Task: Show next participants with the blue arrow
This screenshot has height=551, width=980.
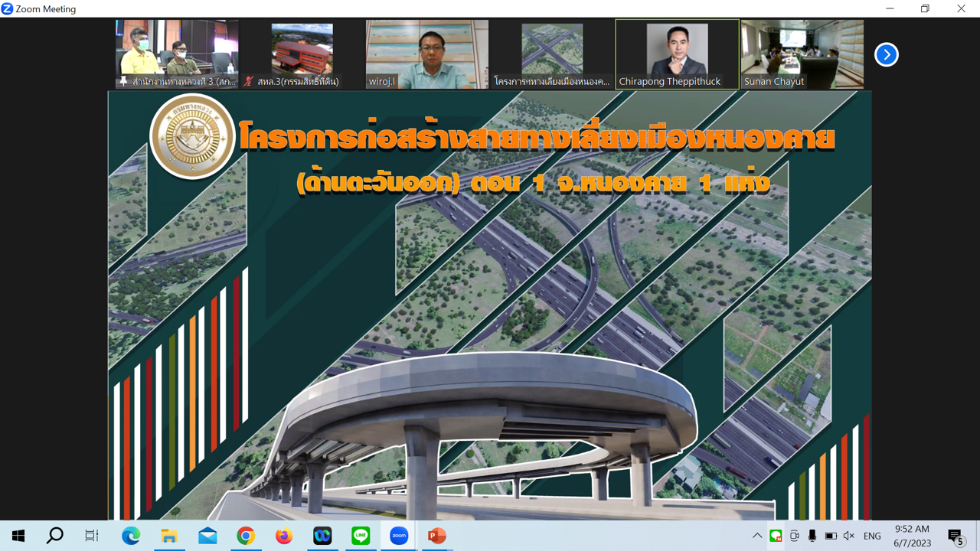Action: click(886, 54)
